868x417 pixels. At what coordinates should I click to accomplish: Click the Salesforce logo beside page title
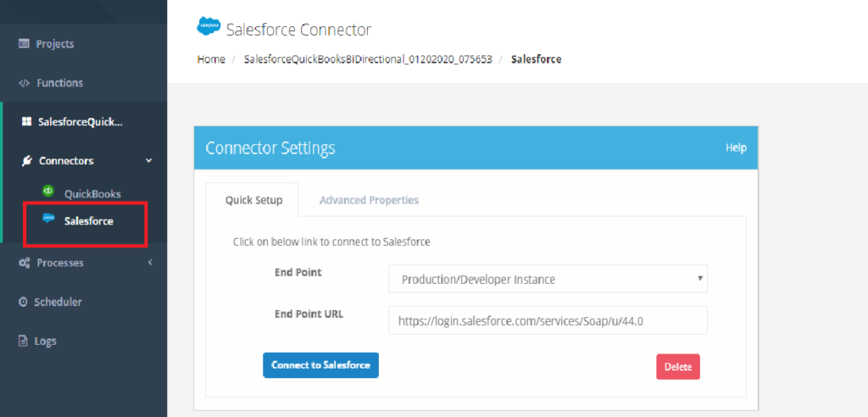click(209, 27)
